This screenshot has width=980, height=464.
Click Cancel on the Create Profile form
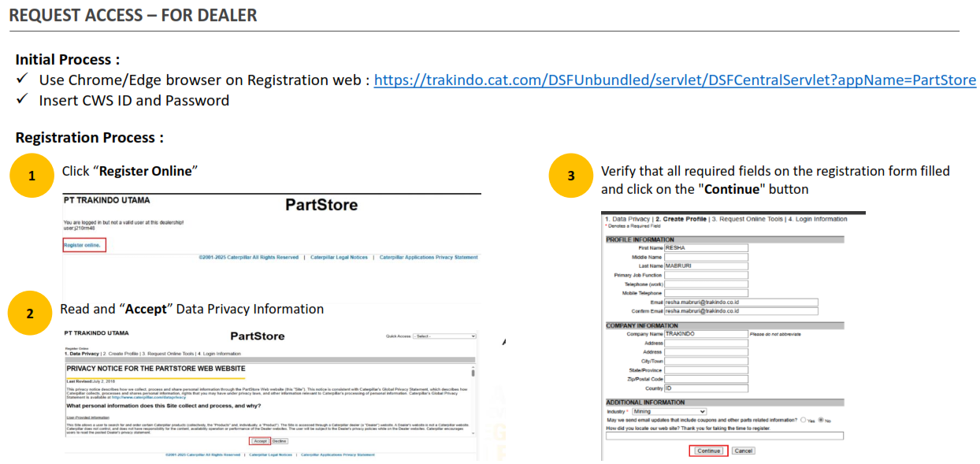[743, 451]
